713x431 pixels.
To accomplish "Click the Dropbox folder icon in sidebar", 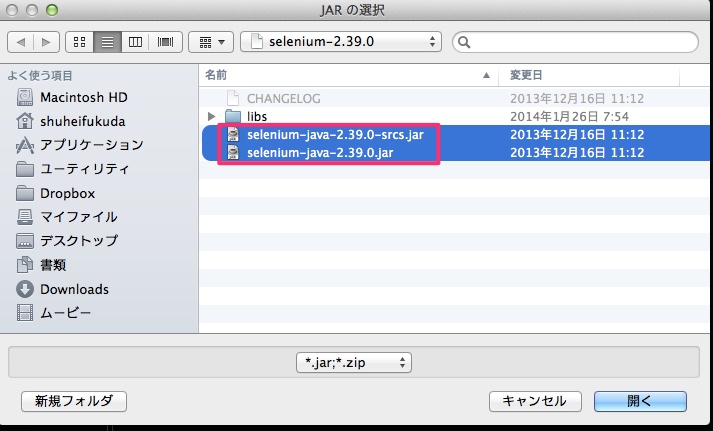I will pyautogui.click(x=25, y=193).
